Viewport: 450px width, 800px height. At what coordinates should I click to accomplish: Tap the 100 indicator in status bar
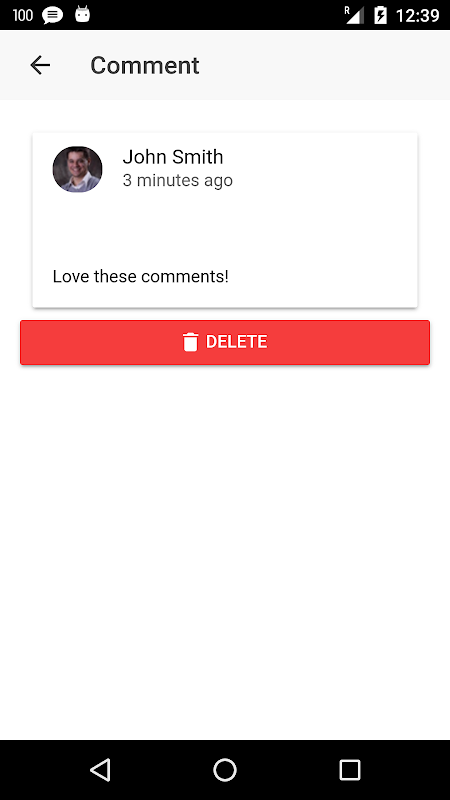click(23, 15)
